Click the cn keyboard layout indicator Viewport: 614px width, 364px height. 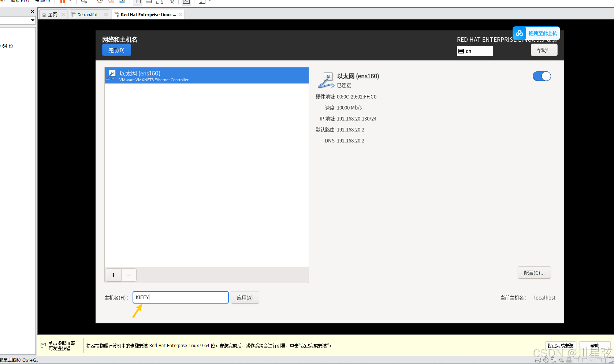(x=475, y=51)
